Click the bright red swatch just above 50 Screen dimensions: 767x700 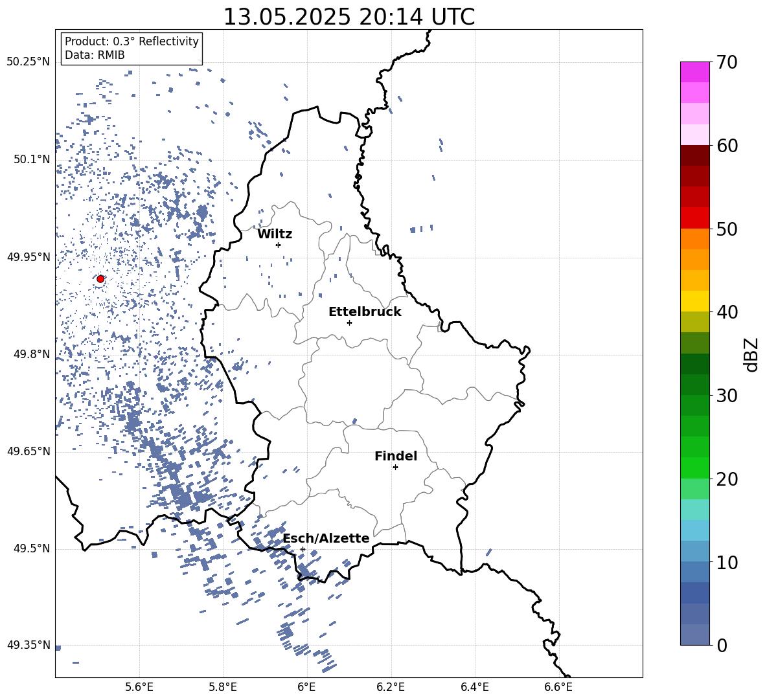tap(695, 218)
